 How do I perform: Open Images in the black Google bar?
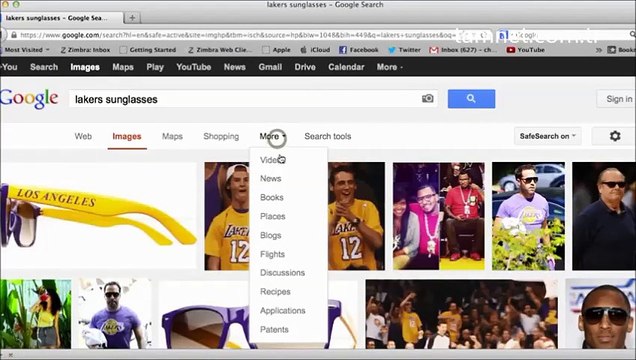[x=85, y=67]
